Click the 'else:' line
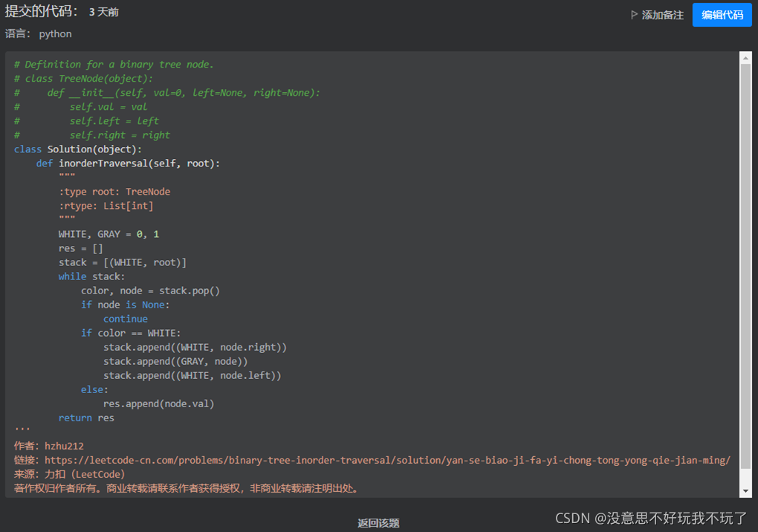The height and width of the screenshot is (532, 758). click(95, 389)
